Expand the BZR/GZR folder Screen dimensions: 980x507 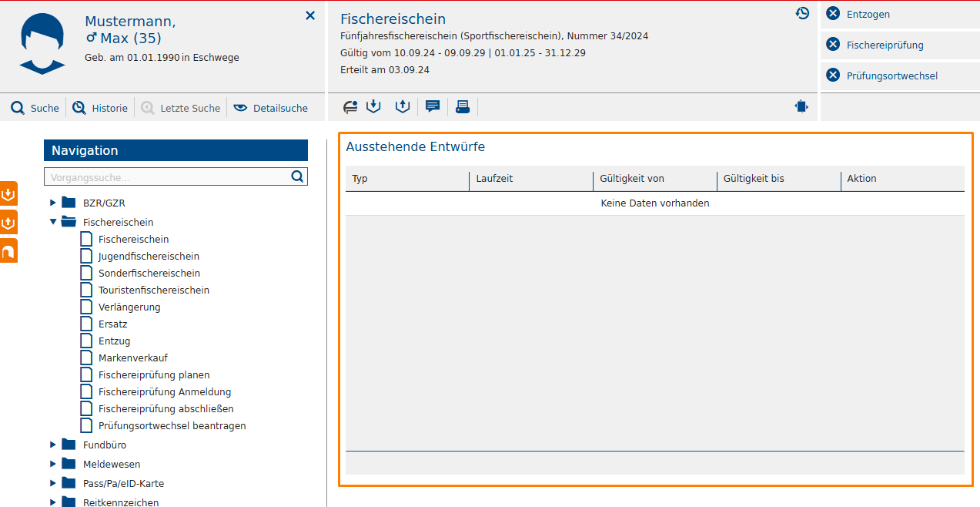(x=53, y=203)
